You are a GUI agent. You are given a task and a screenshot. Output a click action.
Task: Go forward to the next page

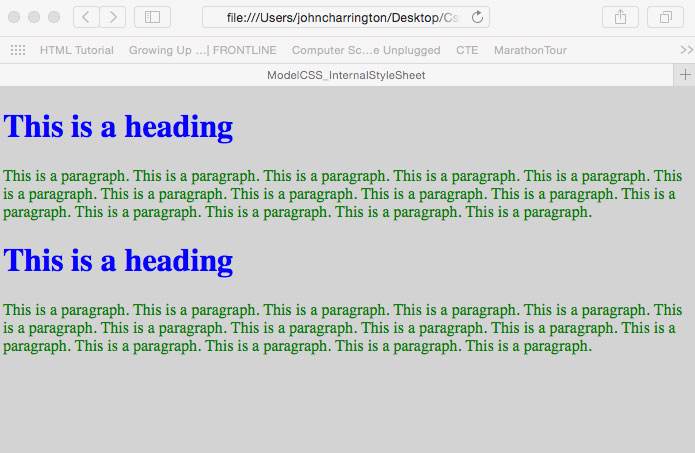pos(113,17)
